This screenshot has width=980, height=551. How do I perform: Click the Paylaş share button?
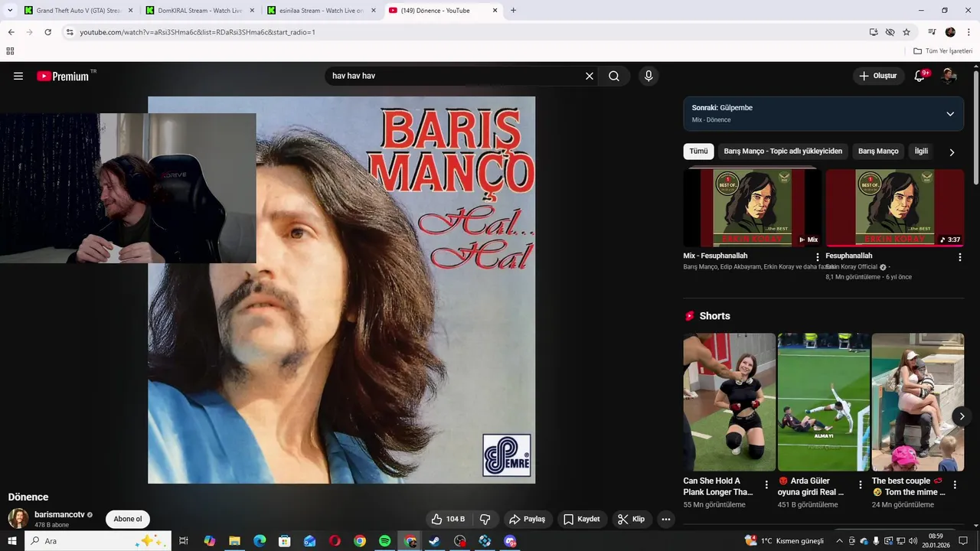[x=528, y=519]
